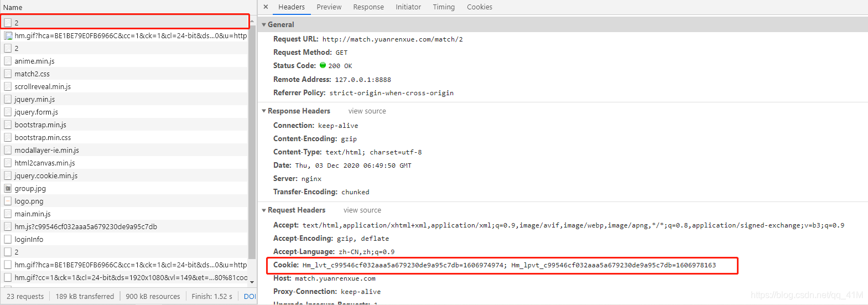Click view source beside Request Headers
This screenshot has width=868, height=305.
point(362,210)
